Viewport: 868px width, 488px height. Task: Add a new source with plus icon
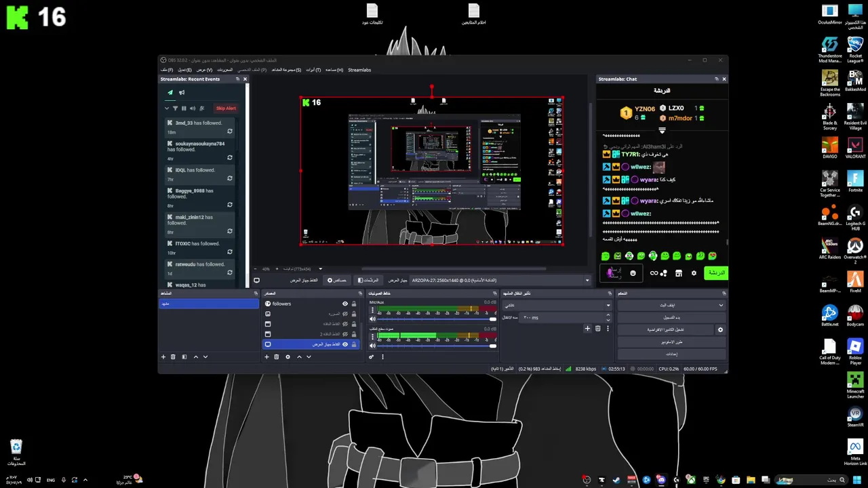pyautogui.click(x=267, y=357)
